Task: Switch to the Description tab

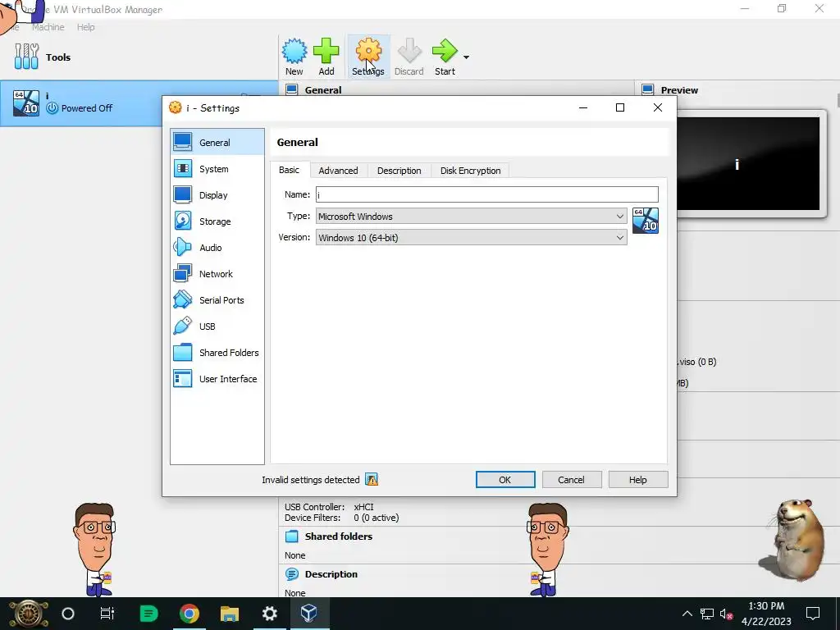Action: tap(399, 171)
